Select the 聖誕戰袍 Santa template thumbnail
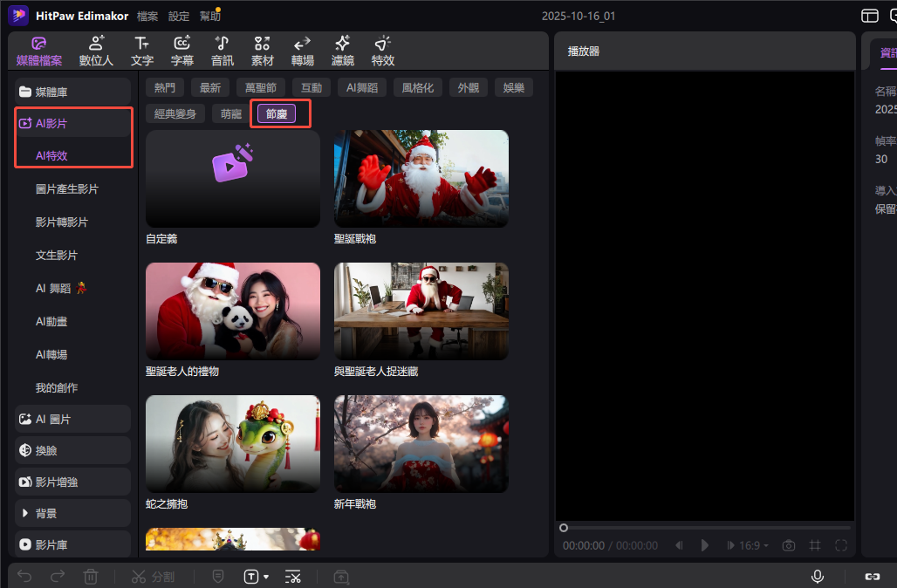The width and height of the screenshot is (897, 588). coord(421,179)
